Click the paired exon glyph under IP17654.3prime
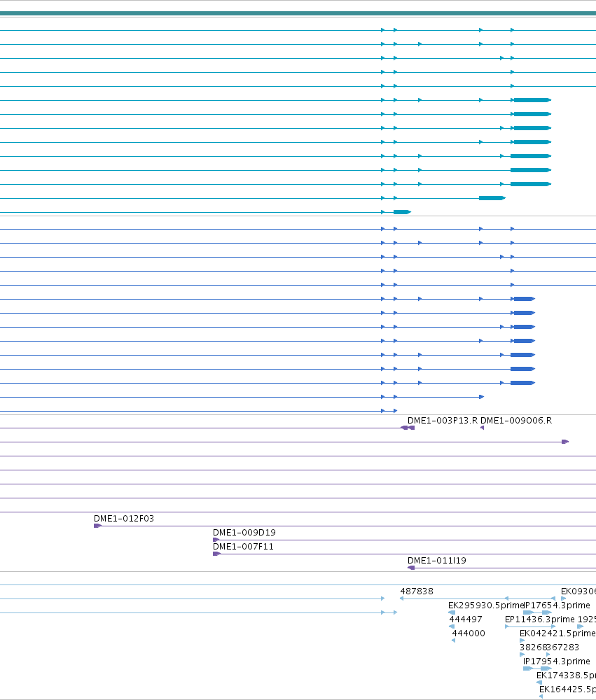Viewport: 596px width, 700px height. [x=537, y=612]
